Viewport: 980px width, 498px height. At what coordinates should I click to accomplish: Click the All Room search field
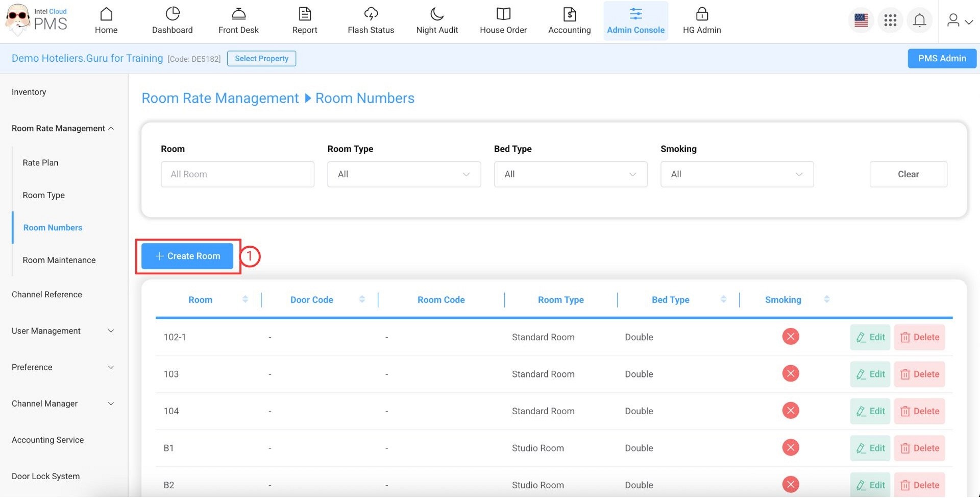pos(237,175)
